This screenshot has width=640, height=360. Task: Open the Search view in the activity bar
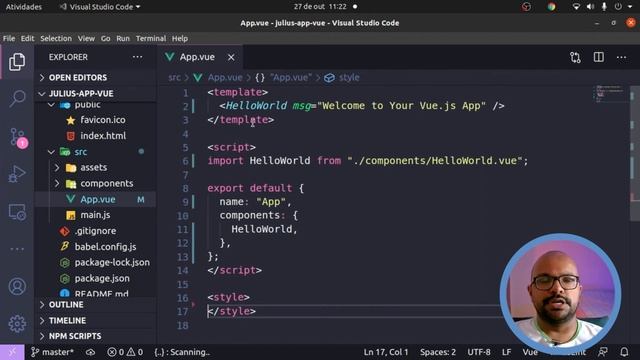pyautogui.click(x=17, y=99)
